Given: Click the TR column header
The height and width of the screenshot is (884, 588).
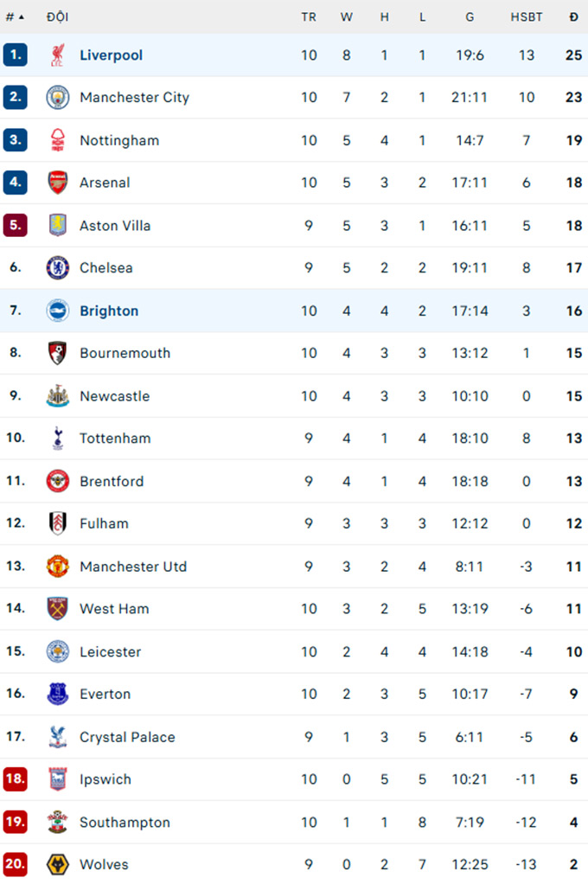Looking at the screenshot, I should pos(309,16).
